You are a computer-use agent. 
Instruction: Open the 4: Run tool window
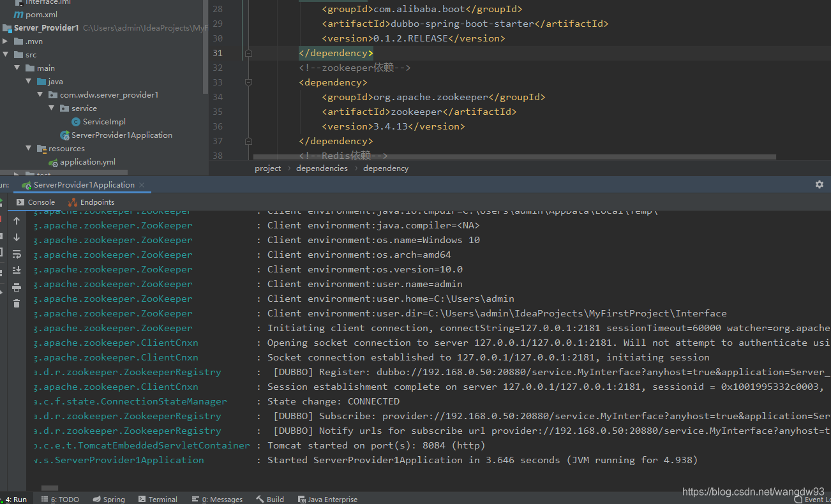15,500
